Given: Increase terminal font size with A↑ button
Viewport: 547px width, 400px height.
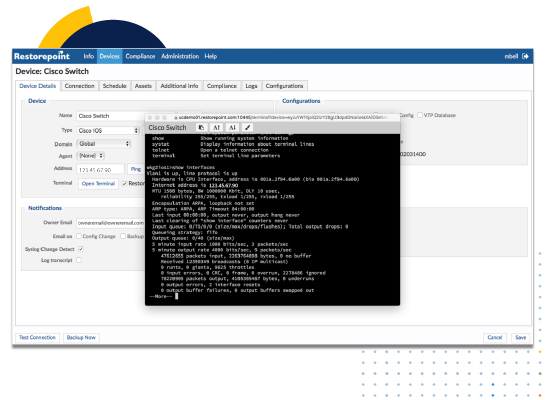Looking at the screenshot, I should pos(216,128).
